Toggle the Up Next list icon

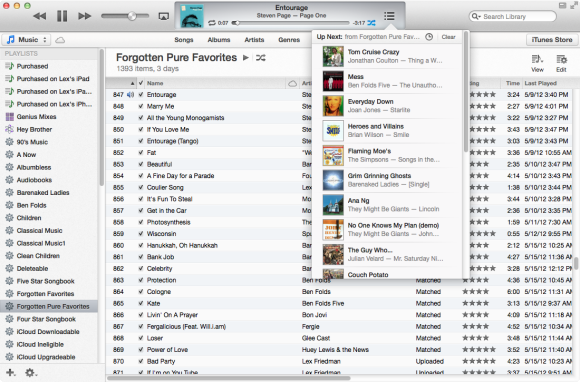click(389, 16)
